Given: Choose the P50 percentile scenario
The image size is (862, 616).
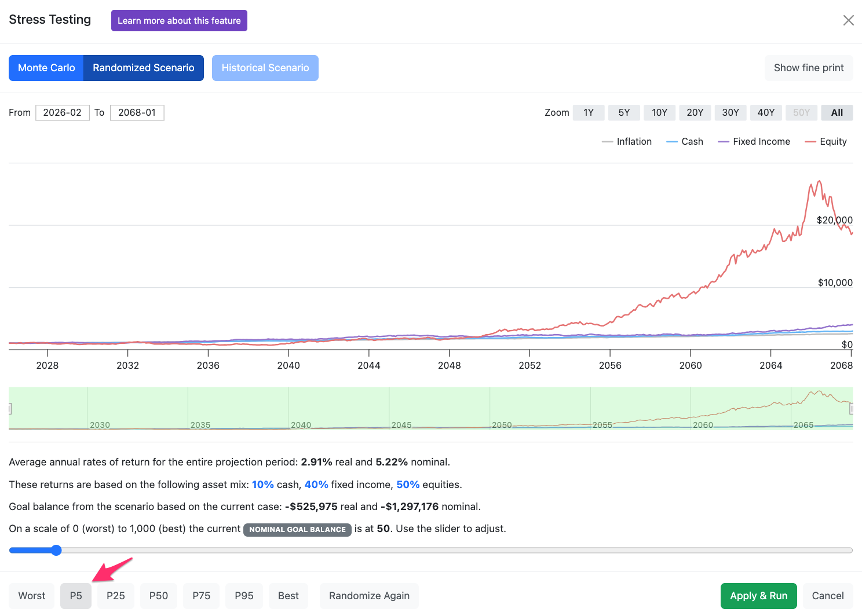Looking at the screenshot, I should pos(159,596).
